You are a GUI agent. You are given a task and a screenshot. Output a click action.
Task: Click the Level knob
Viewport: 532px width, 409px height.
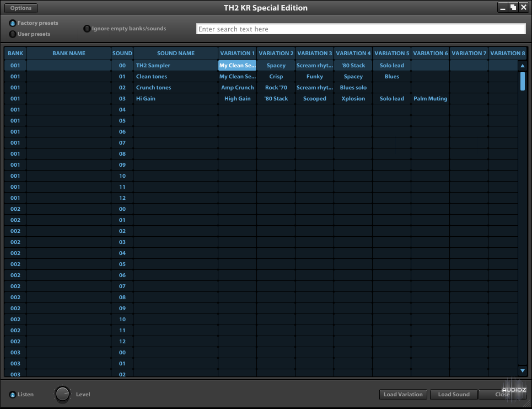(62, 394)
